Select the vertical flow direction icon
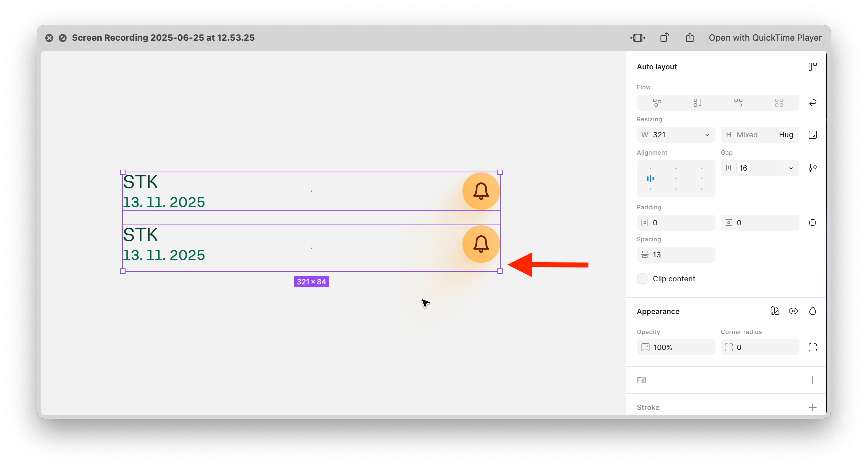Image resolution: width=868 pixels, height=468 pixels. [x=697, y=103]
